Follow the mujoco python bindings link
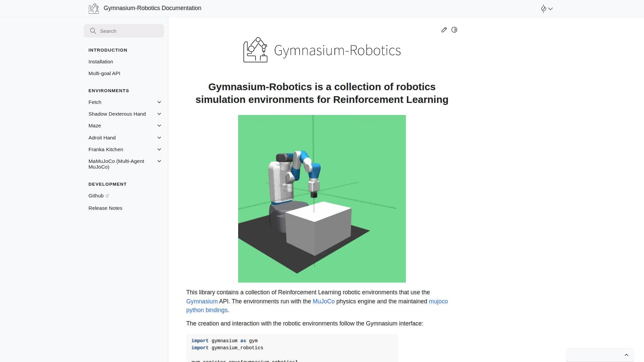Viewport: 644px width, 362px height. click(x=317, y=306)
